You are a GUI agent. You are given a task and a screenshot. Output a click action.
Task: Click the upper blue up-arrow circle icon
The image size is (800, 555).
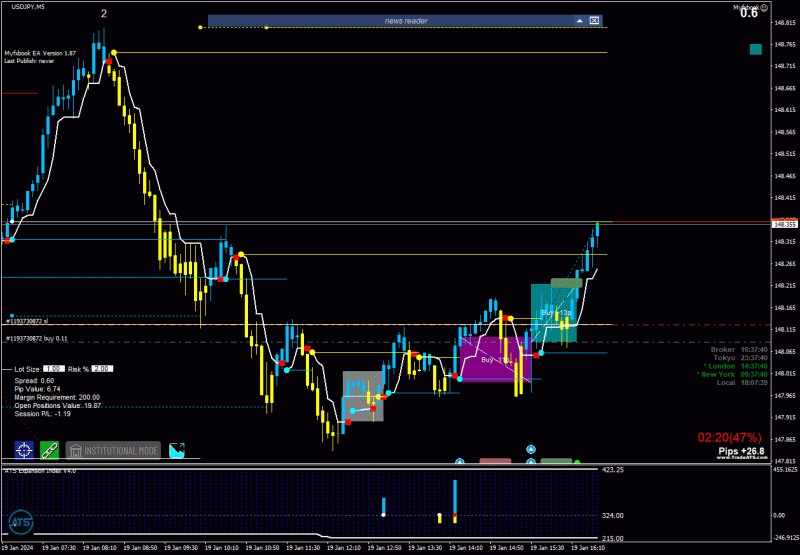pyautogui.click(x=531, y=449)
